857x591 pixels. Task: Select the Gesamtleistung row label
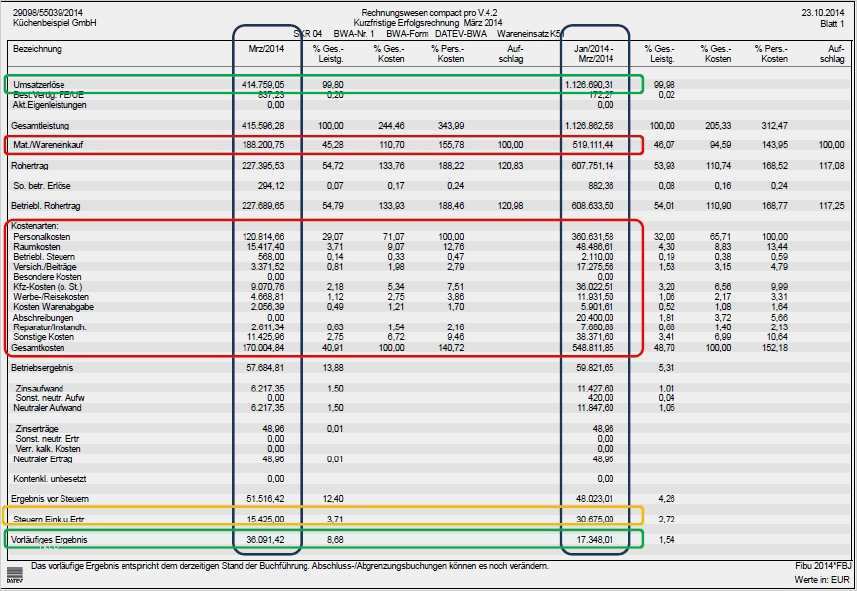[42, 126]
